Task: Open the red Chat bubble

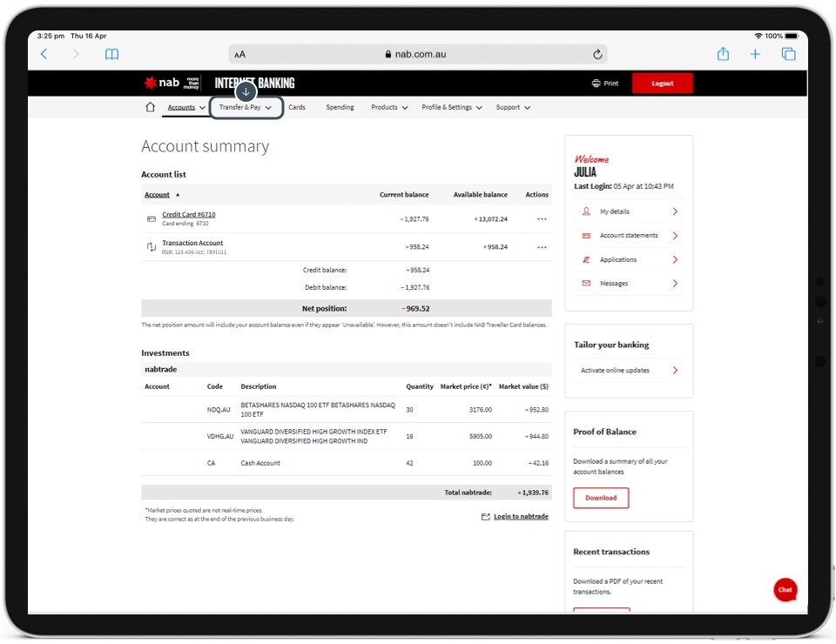Action: [785, 589]
